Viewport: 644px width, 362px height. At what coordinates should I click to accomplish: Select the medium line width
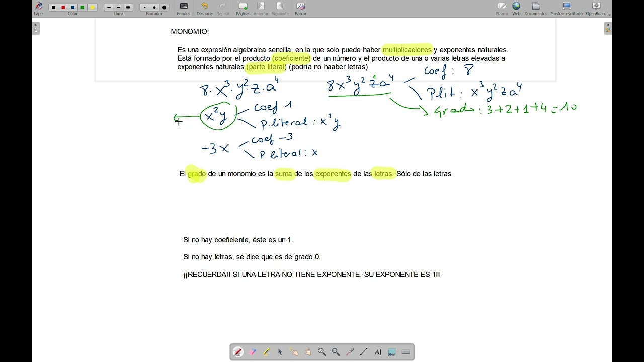click(118, 8)
